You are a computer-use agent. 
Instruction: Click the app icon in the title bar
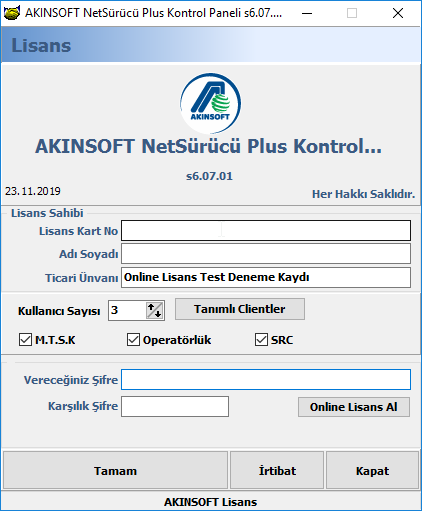(12, 13)
